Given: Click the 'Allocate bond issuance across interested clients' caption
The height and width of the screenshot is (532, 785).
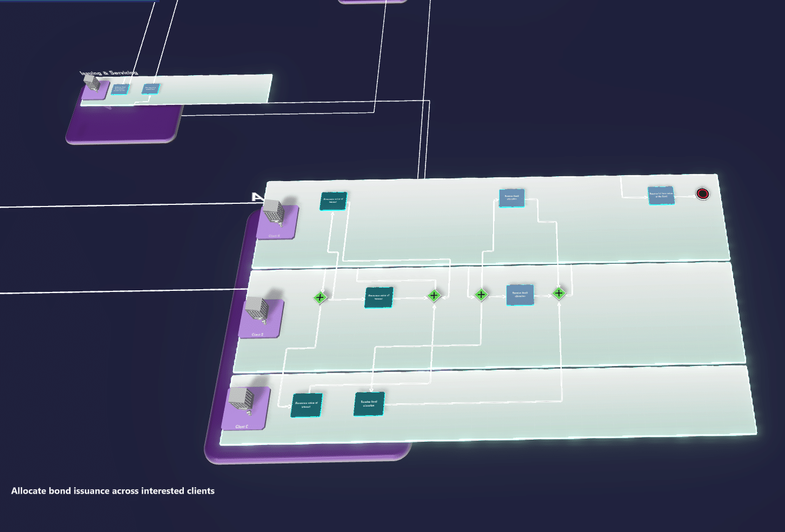Looking at the screenshot, I should (x=113, y=491).
